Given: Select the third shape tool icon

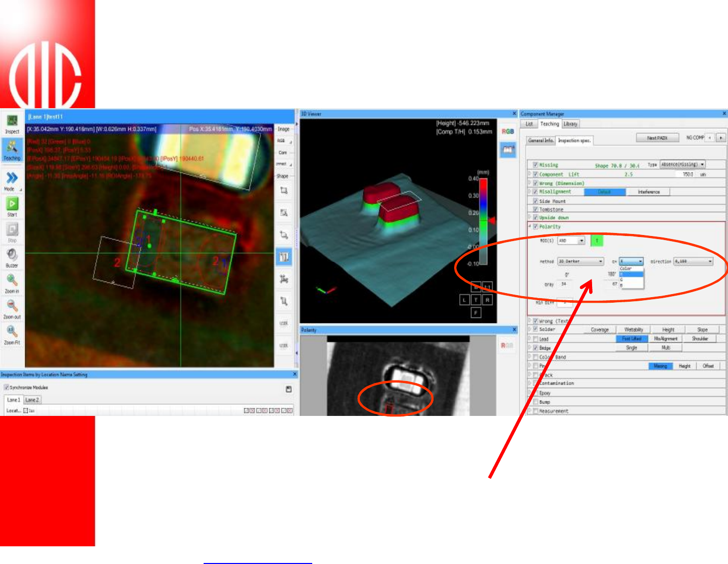Looking at the screenshot, I should 284,235.
